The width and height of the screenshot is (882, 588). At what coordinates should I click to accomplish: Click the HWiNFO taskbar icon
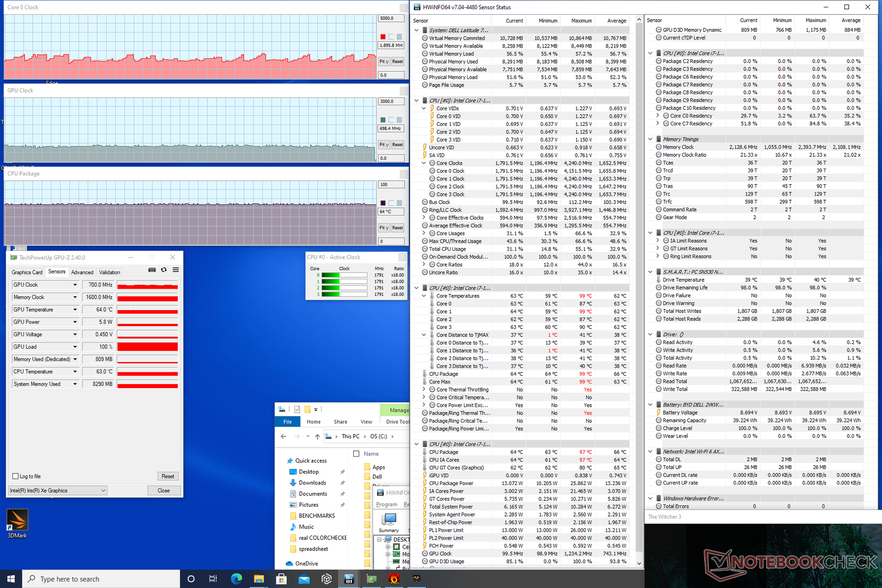[349, 579]
